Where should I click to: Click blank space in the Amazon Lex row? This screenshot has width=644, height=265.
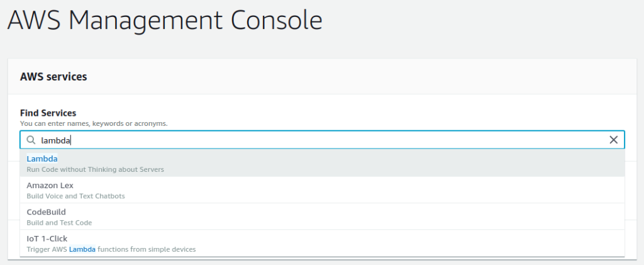(x=377, y=190)
